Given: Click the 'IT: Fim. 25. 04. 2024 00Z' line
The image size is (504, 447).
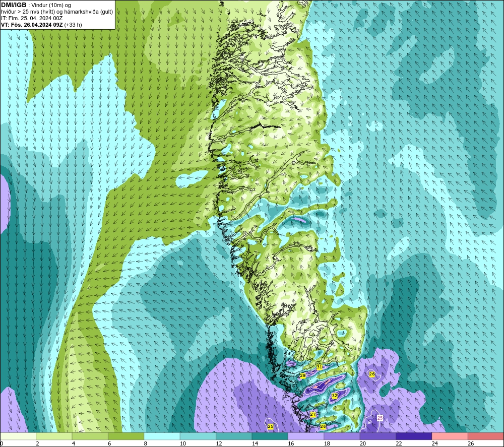Looking at the screenshot, I should click(32, 18).
